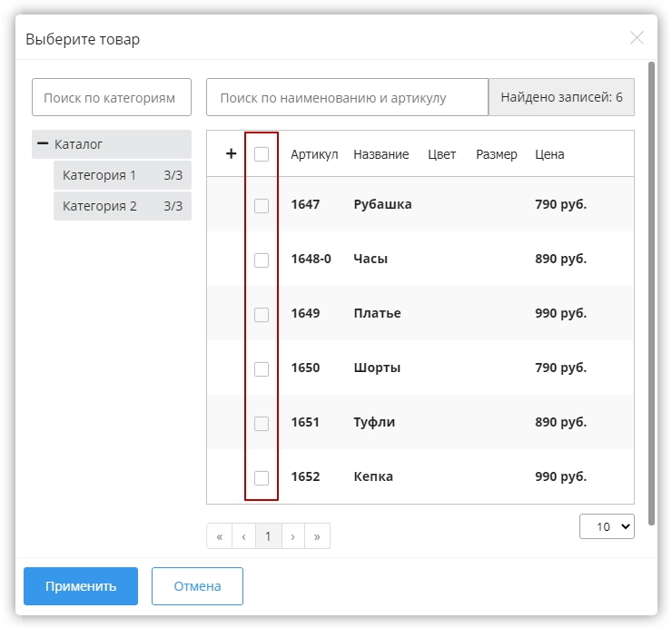
Task: Collapse the Каталог tree node
Action: 42,144
